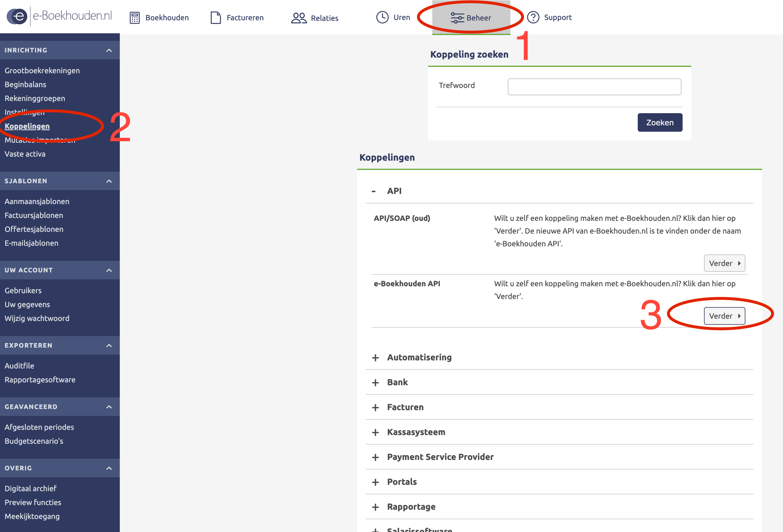The width and height of the screenshot is (783, 532).
Task: Click Verder for e-Boekhouden API
Action: point(724,316)
